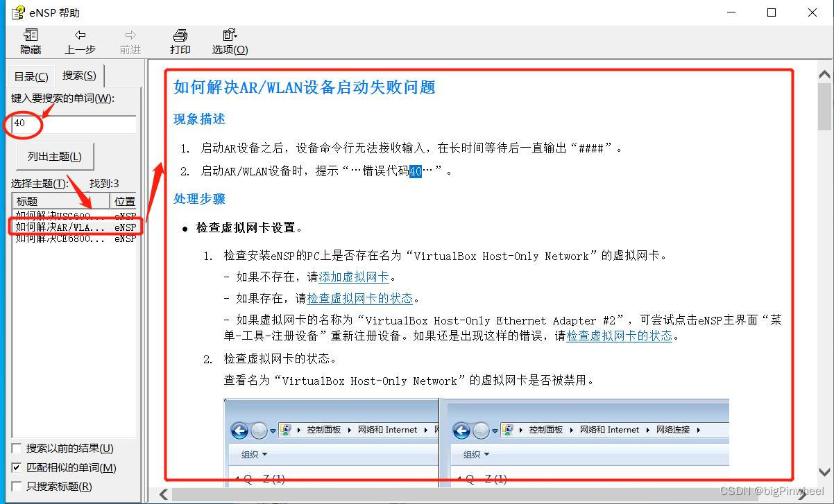The image size is (834, 504).
Task: Open the 选项(O) options toolbar menu
Action: [230, 42]
